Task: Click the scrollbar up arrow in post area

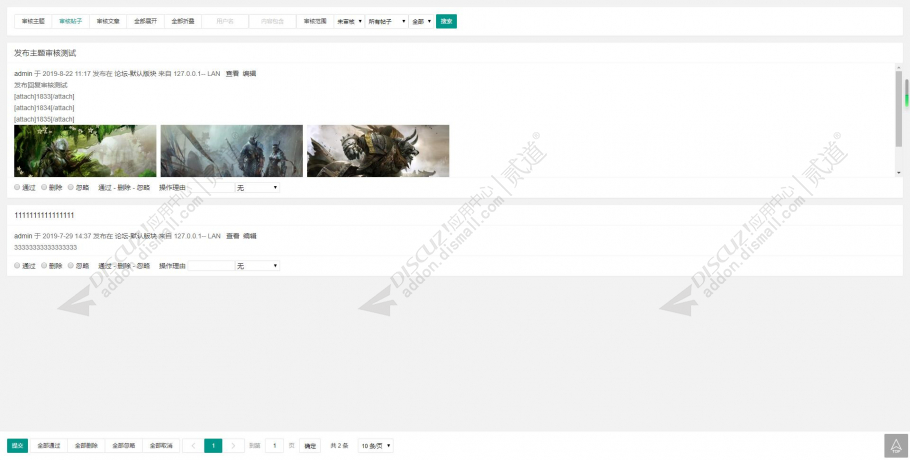Action: pos(899,67)
